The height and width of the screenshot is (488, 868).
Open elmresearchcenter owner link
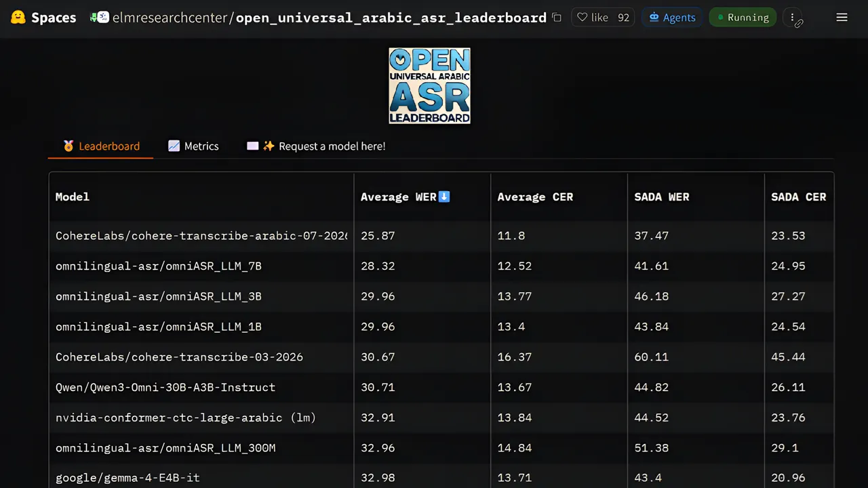pos(171,18)
